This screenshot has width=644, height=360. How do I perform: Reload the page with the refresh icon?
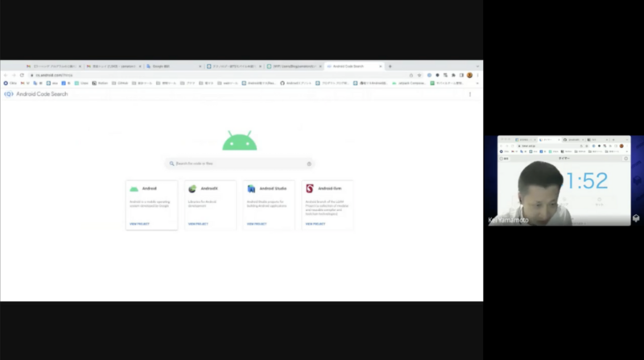pos(22,75)
